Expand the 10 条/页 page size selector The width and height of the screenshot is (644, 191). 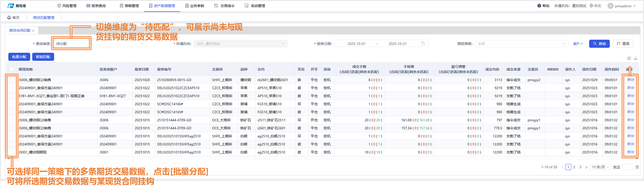(600, 167)
